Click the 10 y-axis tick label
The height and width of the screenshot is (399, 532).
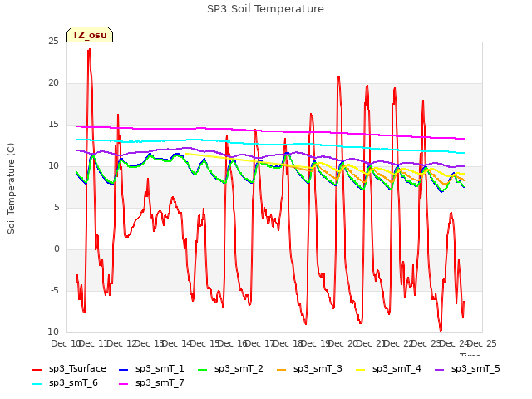[x=53, y=166]
